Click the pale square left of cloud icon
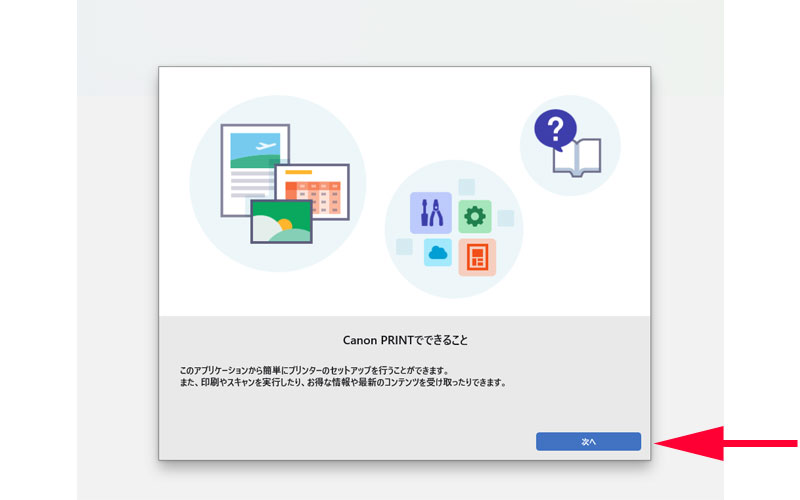This screenshot has height=500, width=800. [x=403, y=247]
